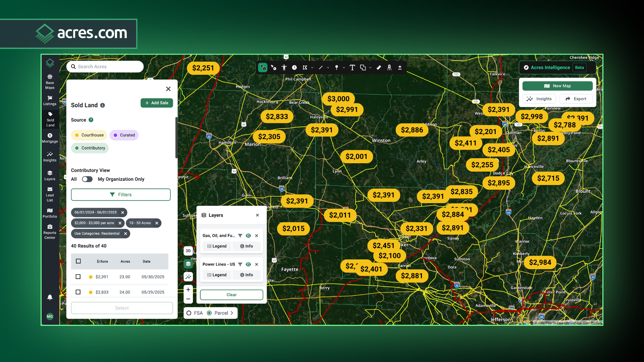
Task: Go to Insights in the sidebar
Action: click(x=50, y=157)
